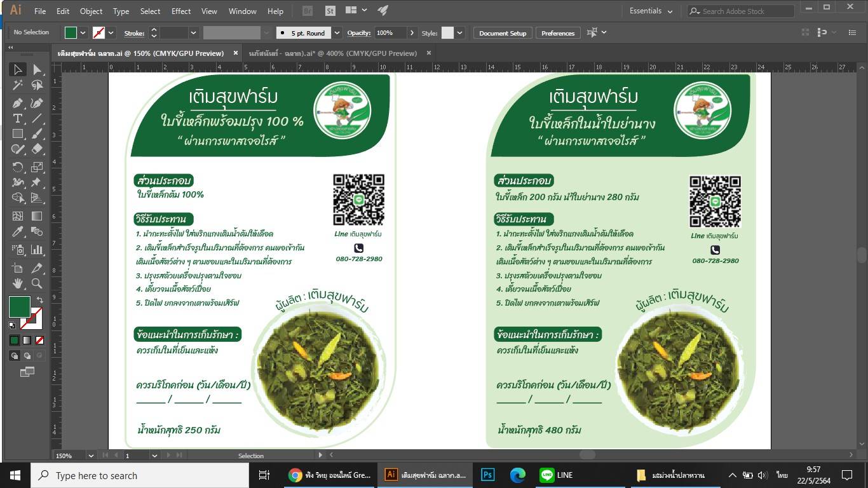Select the Eyedropper tool
The image size is (868, 488).
(x=18, y=232)
